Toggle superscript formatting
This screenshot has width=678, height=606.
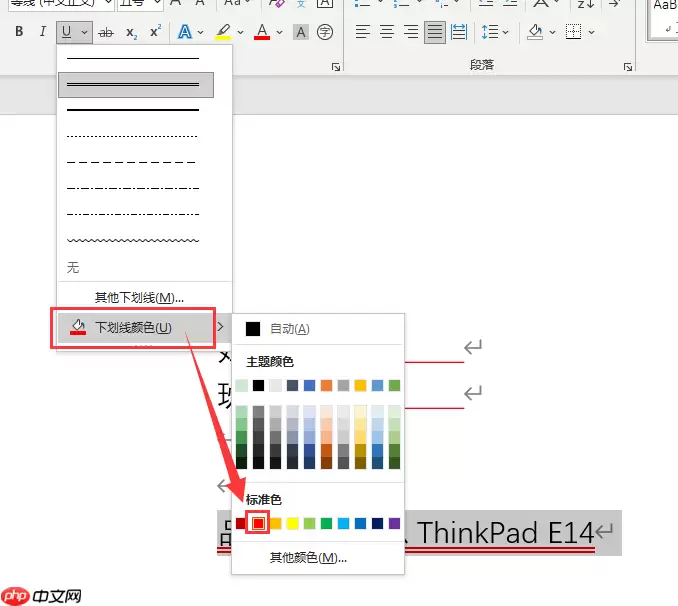(x=155, y=32)
